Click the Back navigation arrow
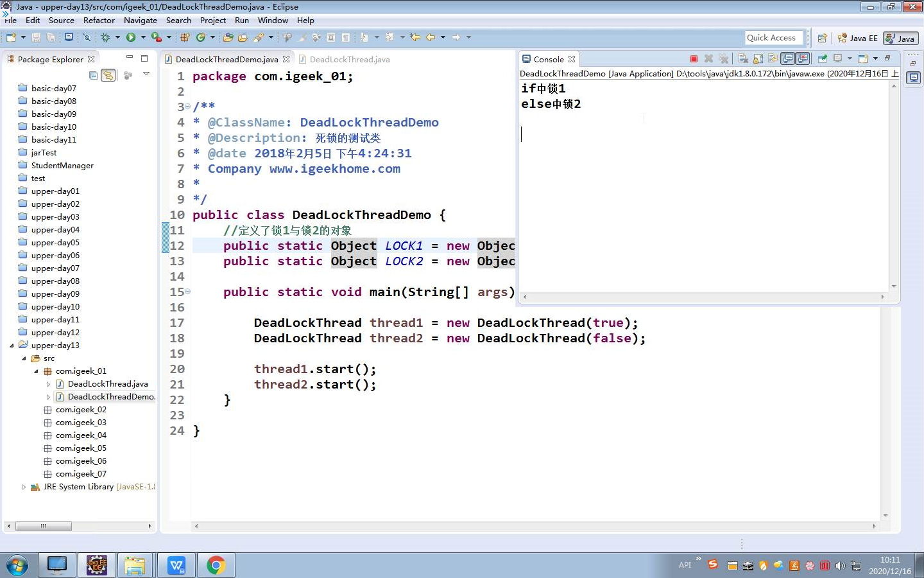This screenshot has height=578, width=924. point(430,37)
